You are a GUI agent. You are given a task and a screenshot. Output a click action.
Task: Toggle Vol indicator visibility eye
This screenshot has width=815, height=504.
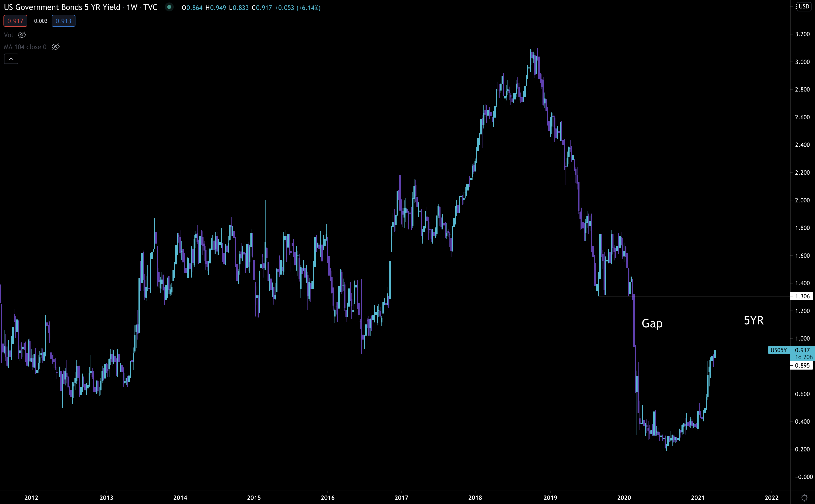coord(22,35)
